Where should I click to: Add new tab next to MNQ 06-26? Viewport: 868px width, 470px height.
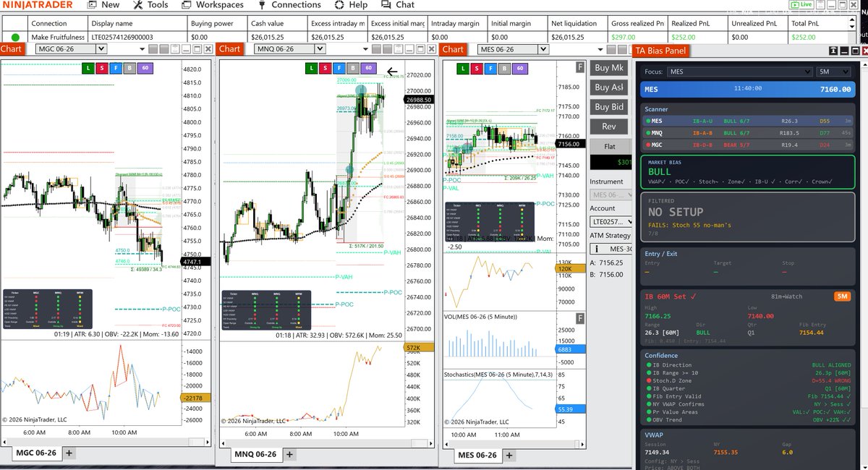(289, 454)
